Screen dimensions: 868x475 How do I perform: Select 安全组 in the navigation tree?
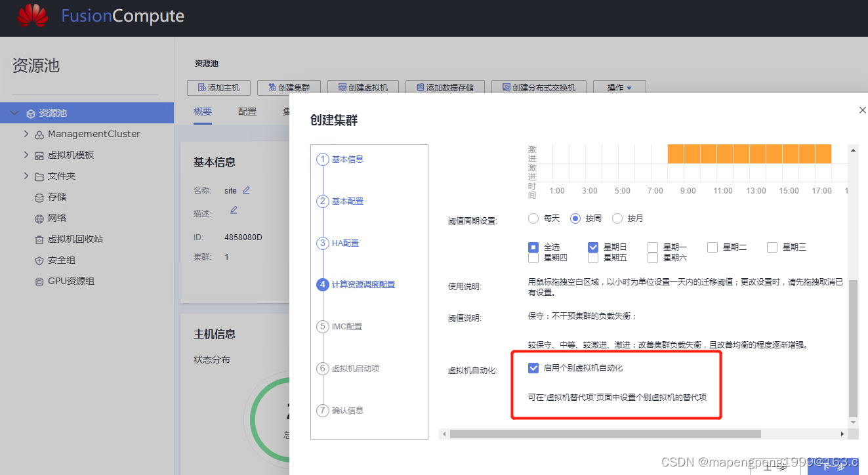pos(62,260)
